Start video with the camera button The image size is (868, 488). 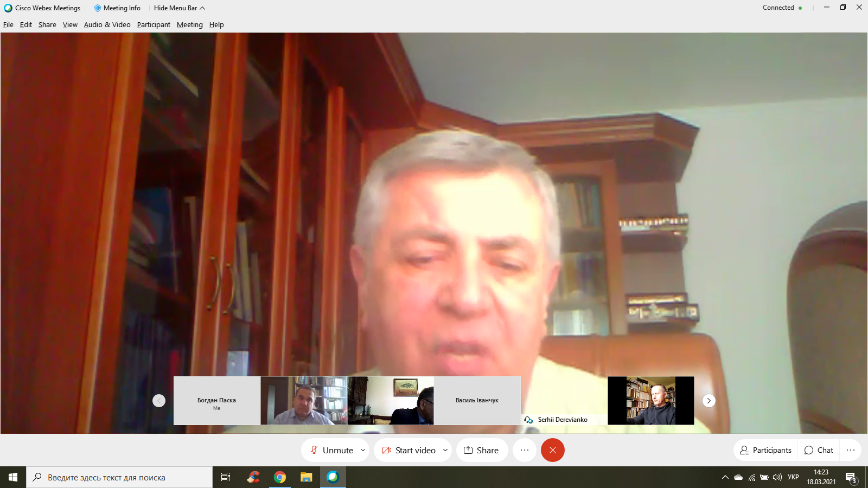(x=409, y=450)
